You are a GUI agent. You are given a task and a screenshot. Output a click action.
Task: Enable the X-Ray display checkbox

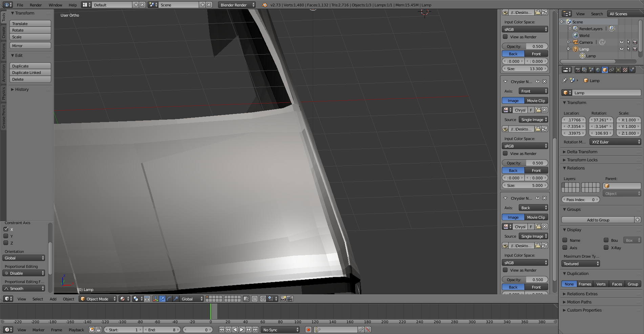pos(606,248)
